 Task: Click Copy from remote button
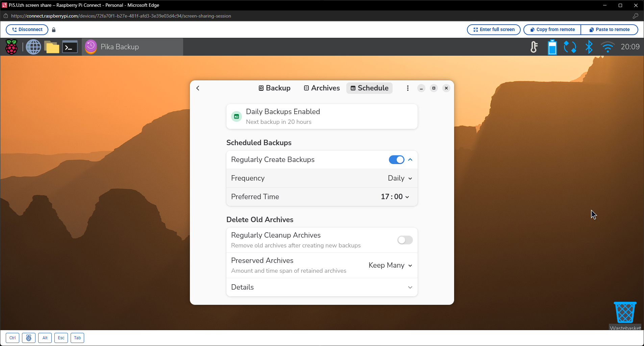coord(552,30)
